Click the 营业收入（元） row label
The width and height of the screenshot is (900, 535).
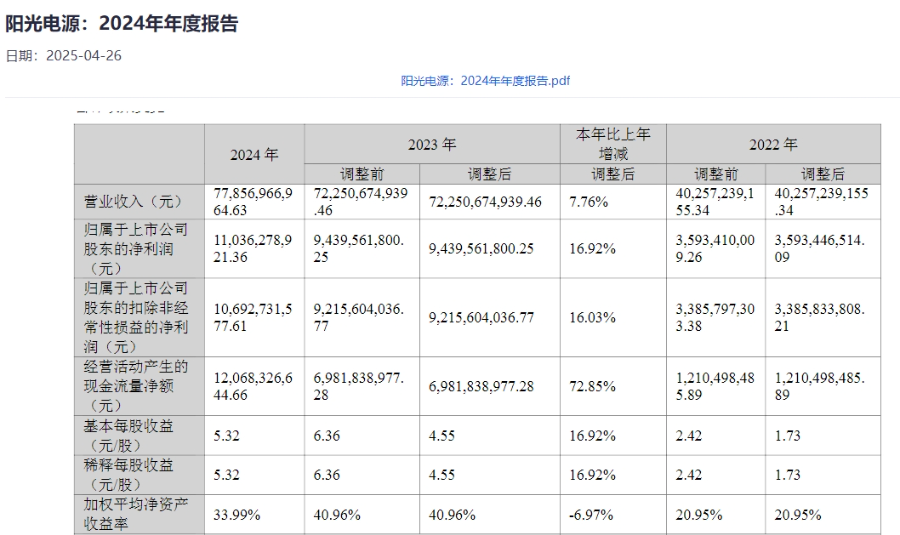[128, 202]
